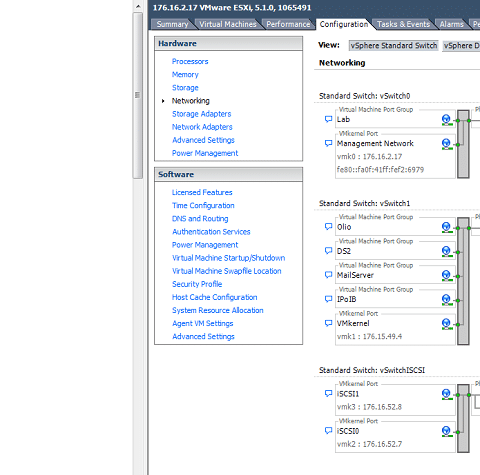Open Licensed Features settings
Image resolution: width=480 pixels, height=475 pixels.
point(202,192)
